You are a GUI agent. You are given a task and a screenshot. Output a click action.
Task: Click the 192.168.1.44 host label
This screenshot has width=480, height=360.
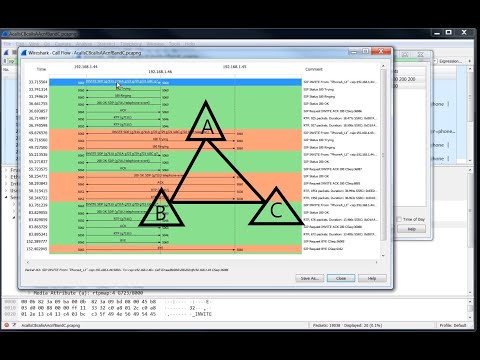pyautogui.click(x=86, y=67)
